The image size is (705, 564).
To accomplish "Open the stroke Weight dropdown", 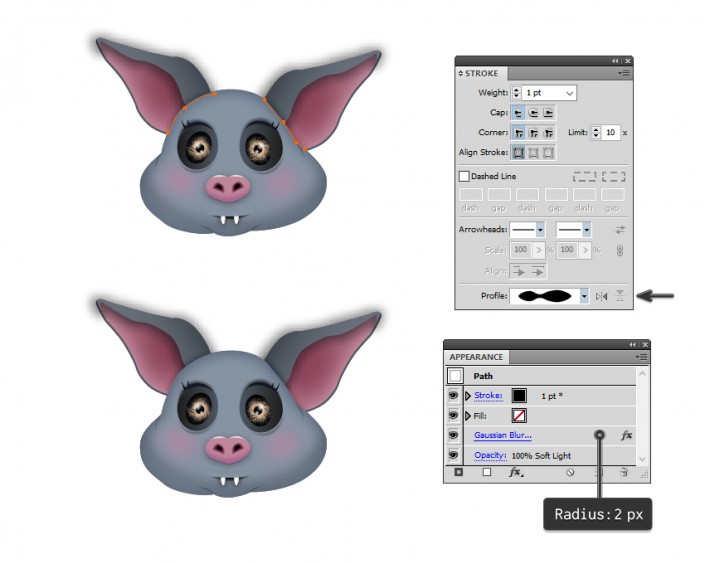I will tap(569, 93).
